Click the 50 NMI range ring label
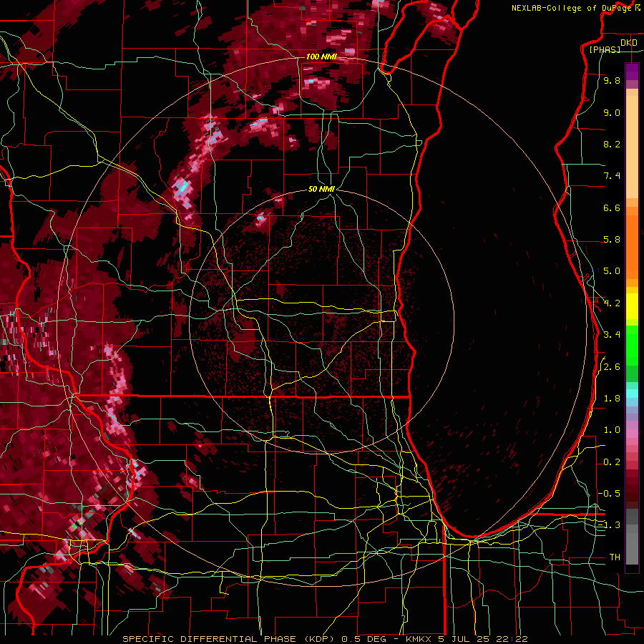The width and height of the screenshot is (644, 644). pos(321,189)
